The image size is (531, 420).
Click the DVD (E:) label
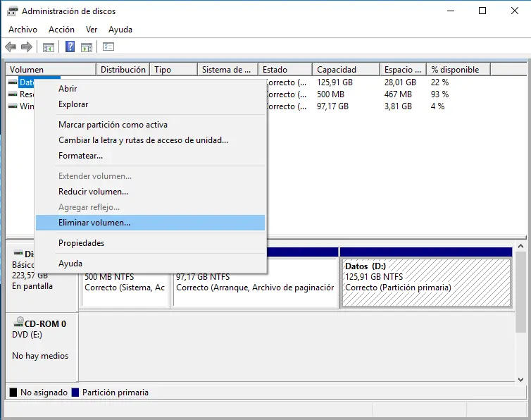[27, 335]
